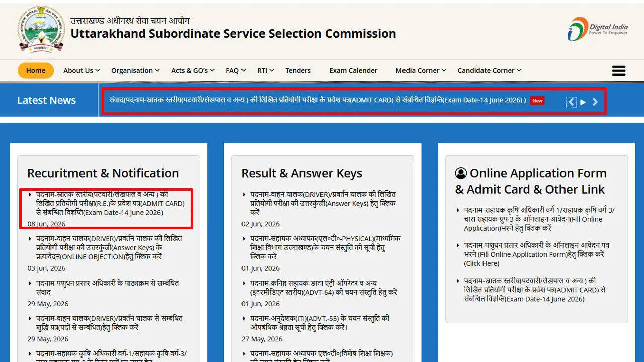
Task: Expand the Candidate Corner menu
Action: tap(489, 70)
